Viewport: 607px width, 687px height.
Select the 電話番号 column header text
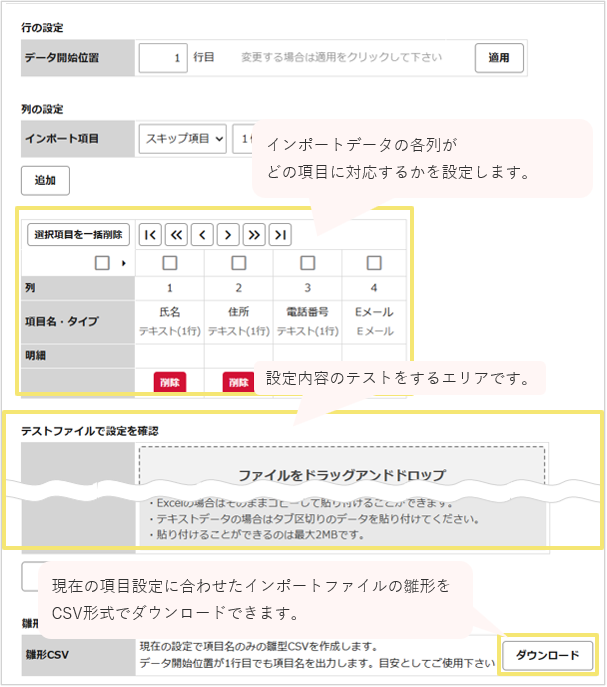307,312
